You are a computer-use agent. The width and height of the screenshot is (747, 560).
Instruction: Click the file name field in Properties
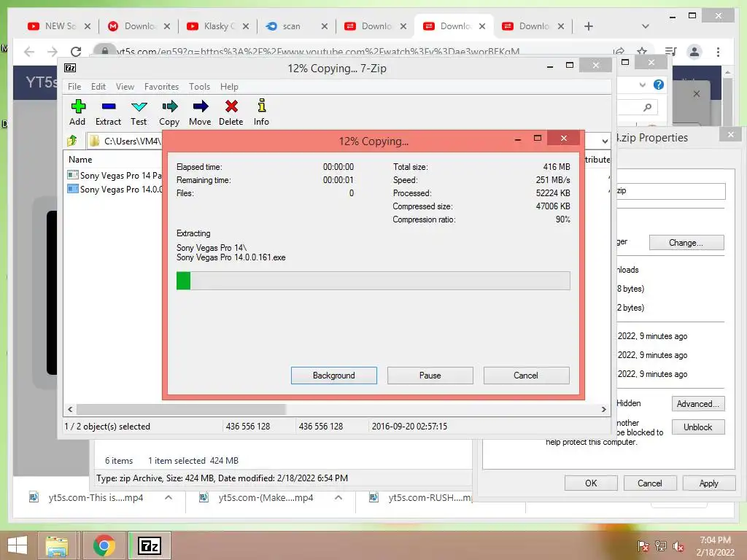(x=671, y=191)
